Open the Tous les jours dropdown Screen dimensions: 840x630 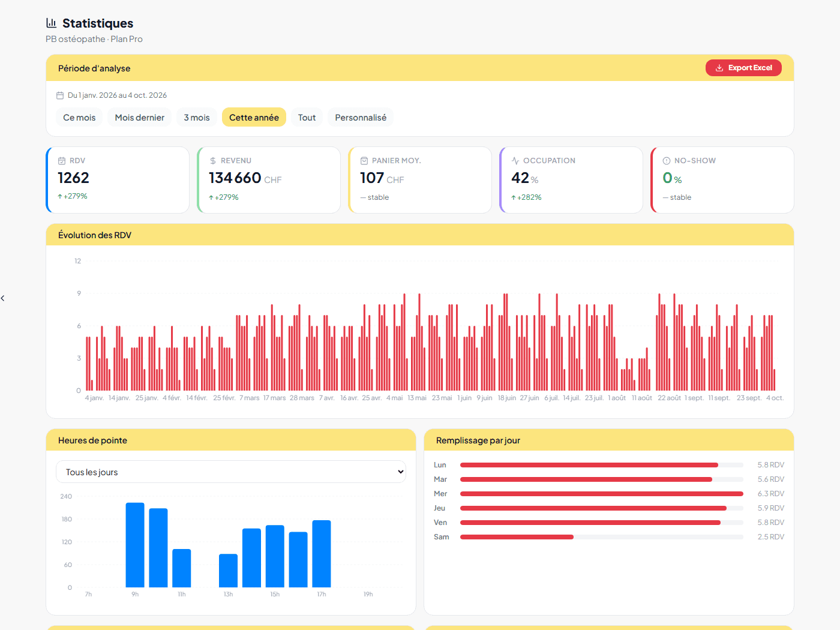[231, 472]
